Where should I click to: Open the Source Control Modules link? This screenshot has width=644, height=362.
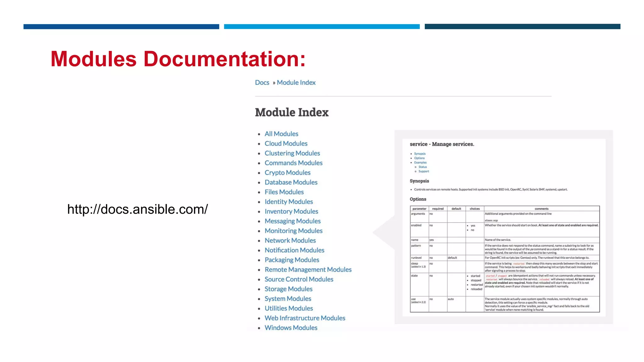coord(299,279)
